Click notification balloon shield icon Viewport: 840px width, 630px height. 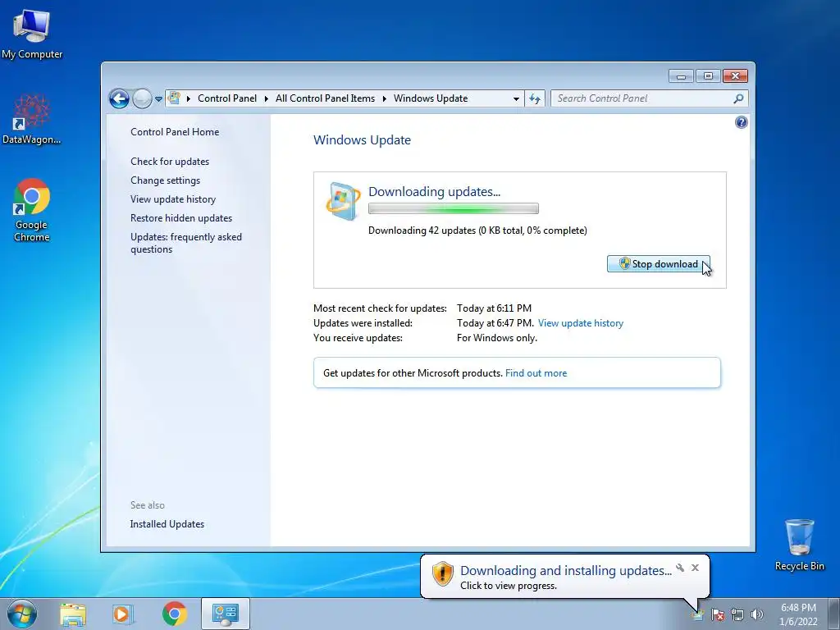442,573
